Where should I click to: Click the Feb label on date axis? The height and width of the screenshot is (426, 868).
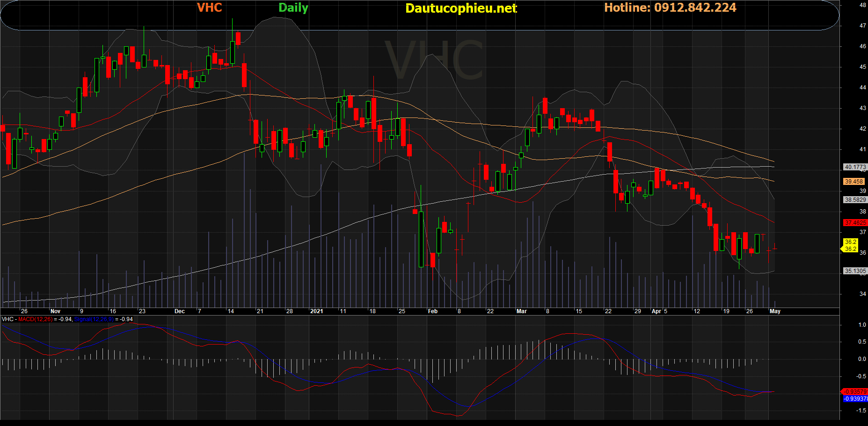pyautogui.click(x=432, y=311)
